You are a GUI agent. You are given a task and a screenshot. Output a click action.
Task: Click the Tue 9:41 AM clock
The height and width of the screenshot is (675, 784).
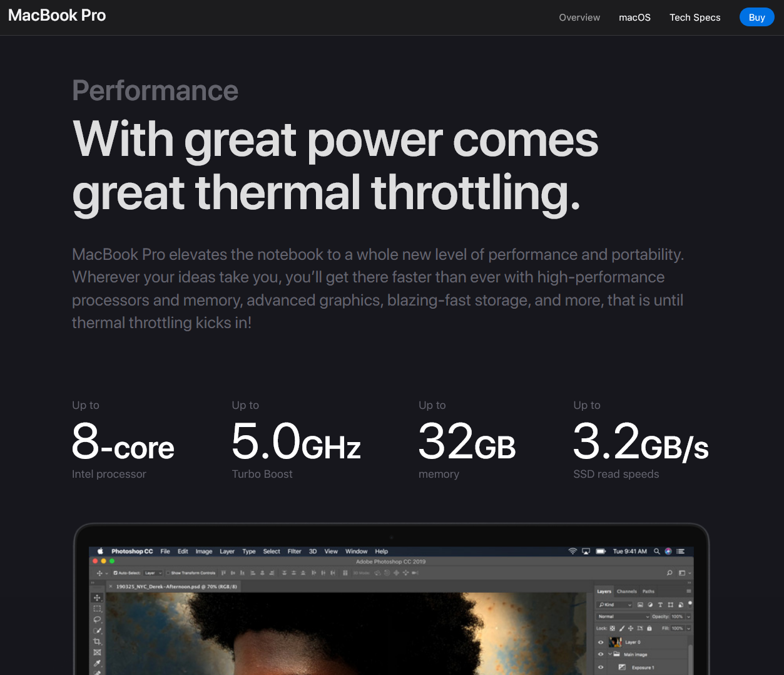[x=630, y=551]
